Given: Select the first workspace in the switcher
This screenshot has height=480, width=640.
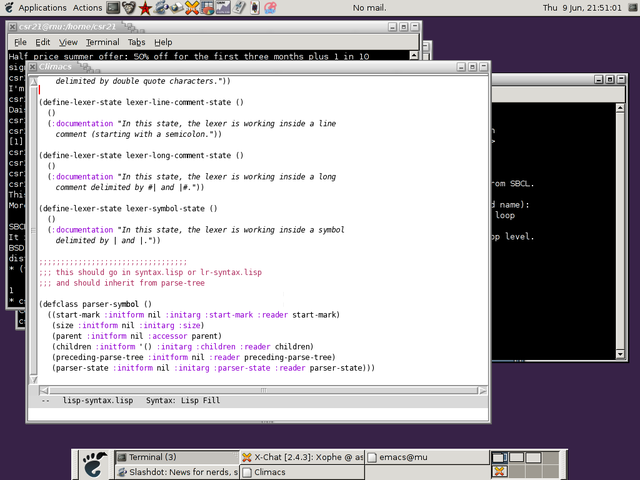Looking at the screenshot, I should pyautogui.click(x=499, y=458).
